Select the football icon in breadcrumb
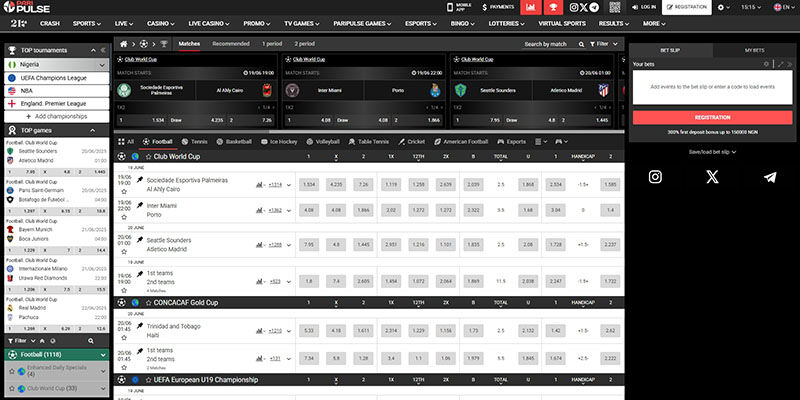 click(x=144, y=44)
